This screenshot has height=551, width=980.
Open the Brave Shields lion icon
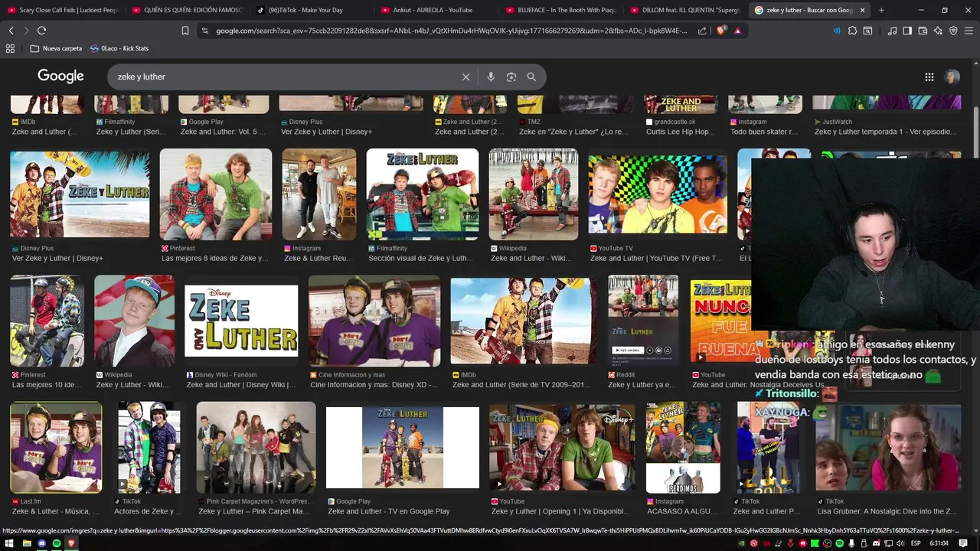(720, 31)
